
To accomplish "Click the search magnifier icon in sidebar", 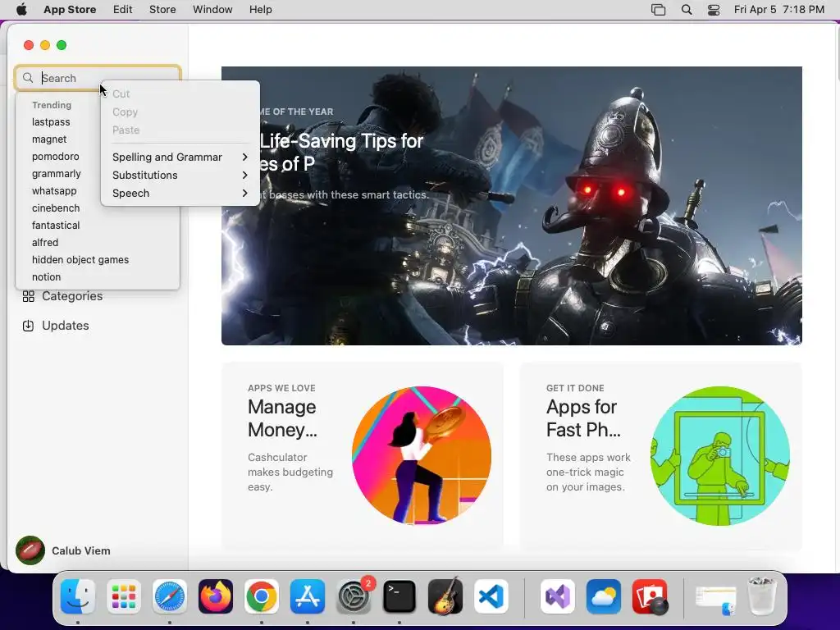I will (x=28, y=78).
